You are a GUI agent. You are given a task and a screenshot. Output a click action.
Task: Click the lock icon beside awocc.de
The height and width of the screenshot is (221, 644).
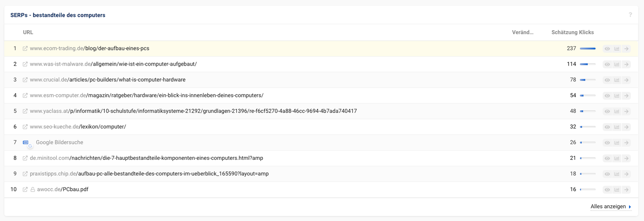(x=33, y=190)
